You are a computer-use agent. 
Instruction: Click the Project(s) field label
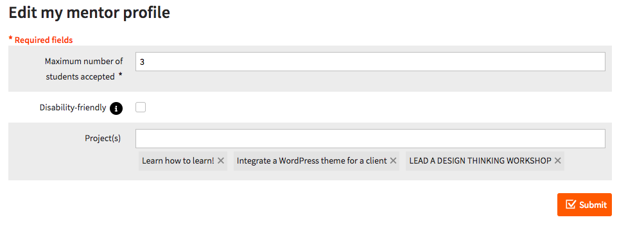pos(103,138)
